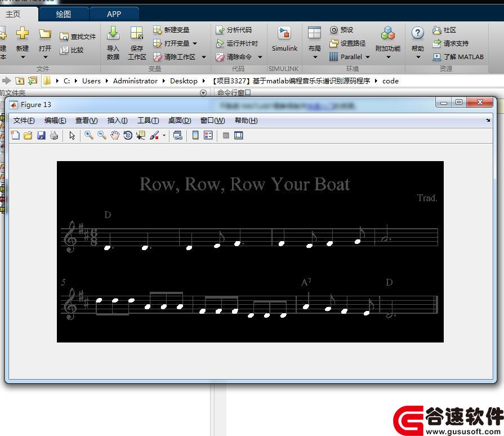The height and width of the screenshot is (436, 504).
Task: Launch Simulink from the ribbon
Action: point(284,39)
